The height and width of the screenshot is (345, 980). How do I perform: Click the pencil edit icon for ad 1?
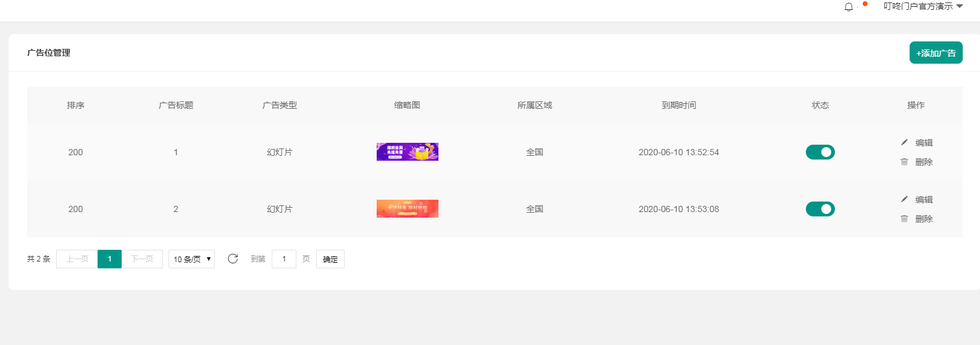pyautogui.click(x=904, y=142)
